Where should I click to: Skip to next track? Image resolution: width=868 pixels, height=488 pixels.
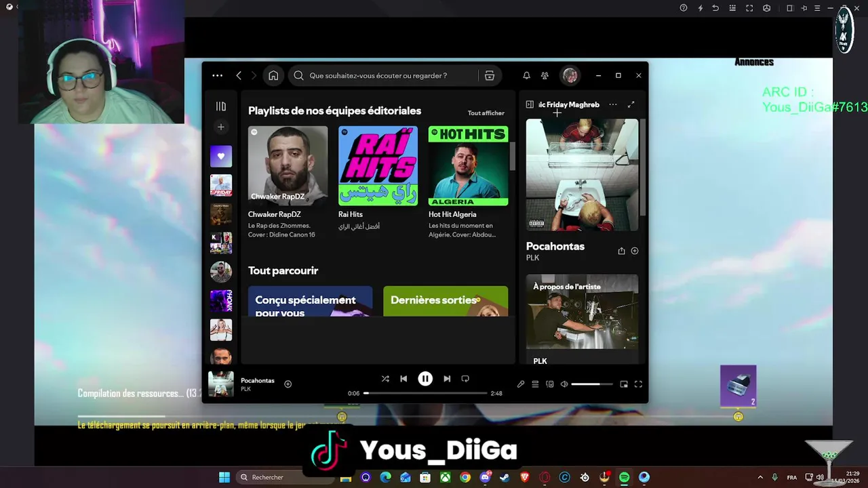coord(447,379)
